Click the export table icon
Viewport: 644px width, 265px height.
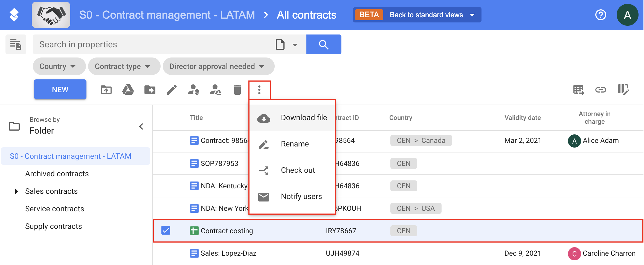[579, 90]
